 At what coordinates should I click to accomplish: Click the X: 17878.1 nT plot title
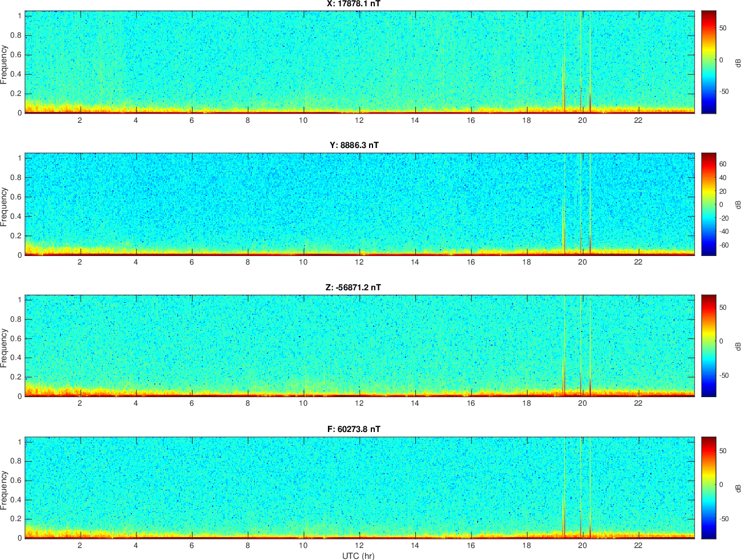pyautogui.click(x=354, y=4)
